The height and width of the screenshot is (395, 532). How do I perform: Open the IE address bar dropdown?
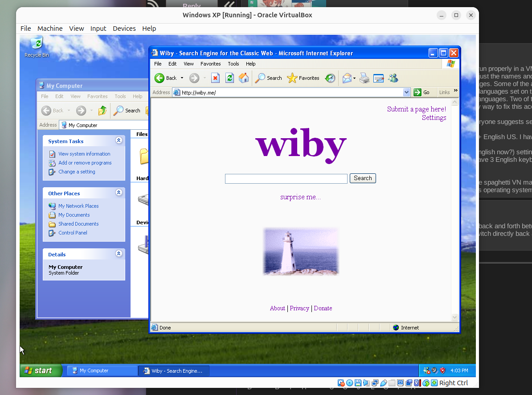pyautogui.click(x=406, y=92)
